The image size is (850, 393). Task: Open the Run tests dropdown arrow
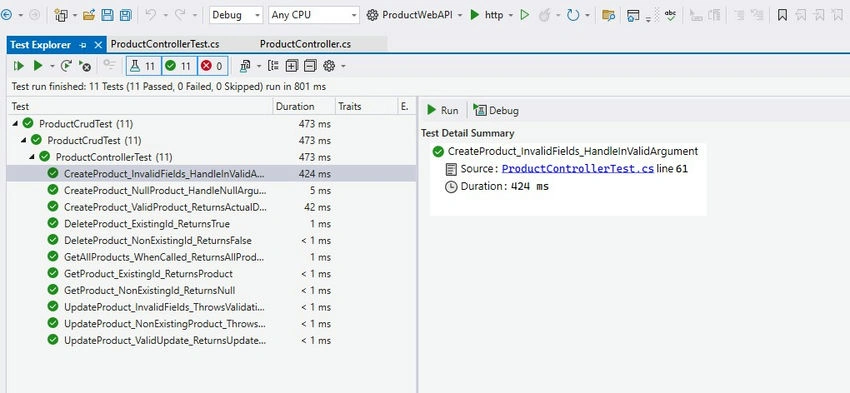(52, 66)
